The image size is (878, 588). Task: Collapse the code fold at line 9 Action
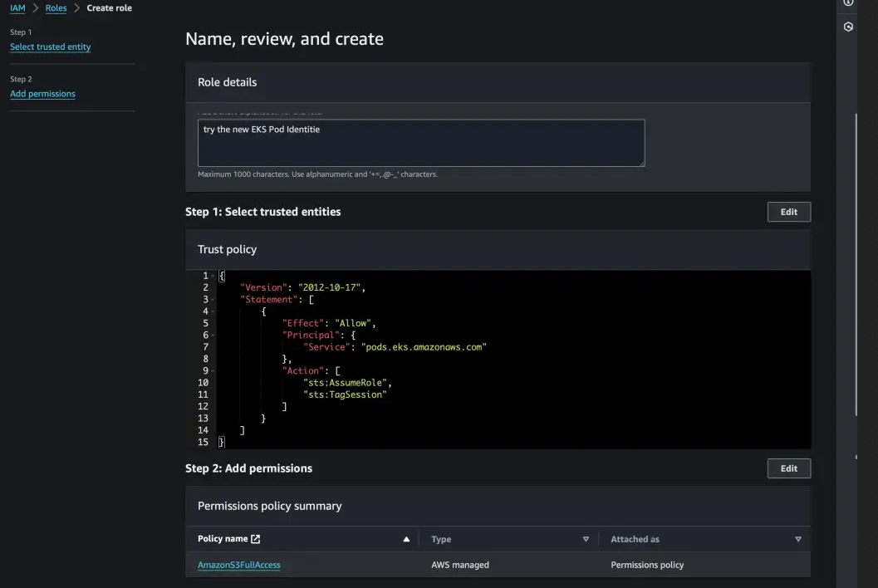[x=213, y=370]
